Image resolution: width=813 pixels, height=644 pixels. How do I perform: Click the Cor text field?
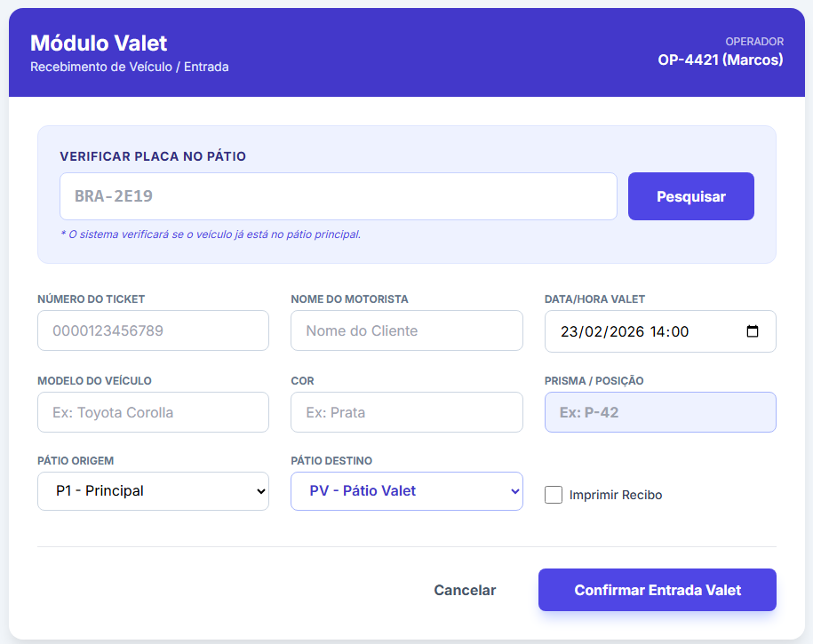pos(406,412)
